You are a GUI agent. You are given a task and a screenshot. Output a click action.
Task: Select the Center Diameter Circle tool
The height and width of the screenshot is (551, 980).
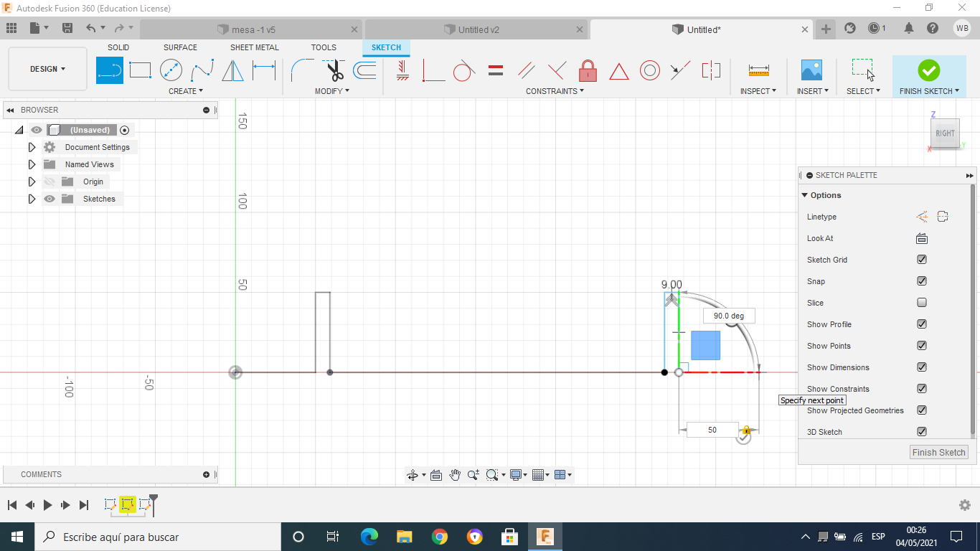(171, 70)
